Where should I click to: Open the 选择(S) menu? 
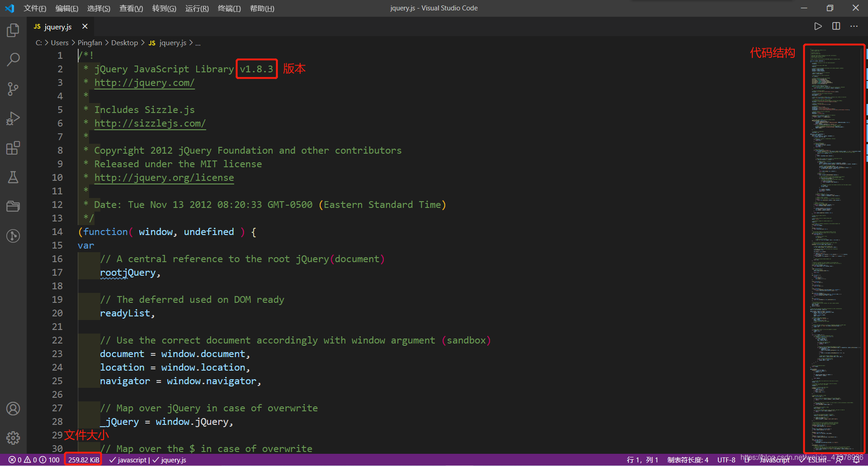tap(99, 8)
